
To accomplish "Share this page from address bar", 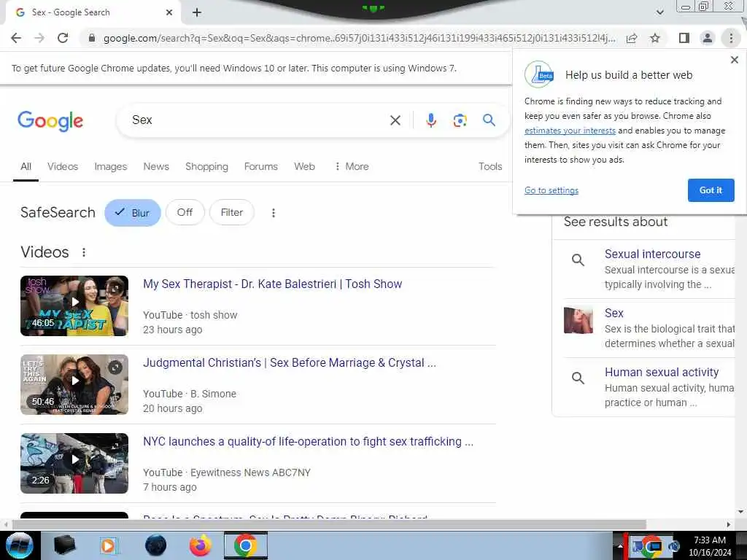I will tap(632, 38).
